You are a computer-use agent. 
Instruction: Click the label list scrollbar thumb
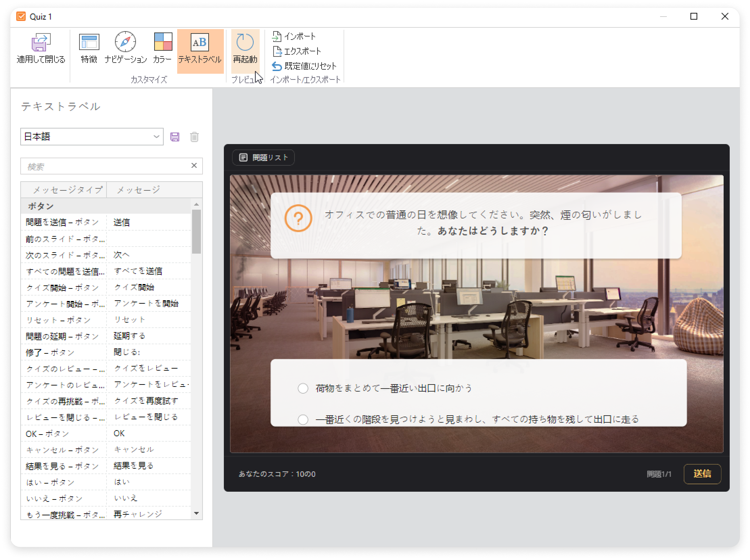coord(196,232)
